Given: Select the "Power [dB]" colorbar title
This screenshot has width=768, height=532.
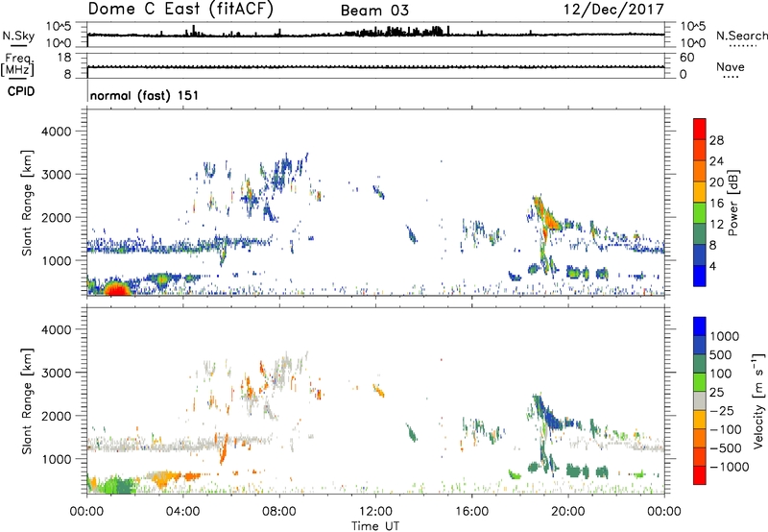Looking at the screenshot, I should point(732,203).
